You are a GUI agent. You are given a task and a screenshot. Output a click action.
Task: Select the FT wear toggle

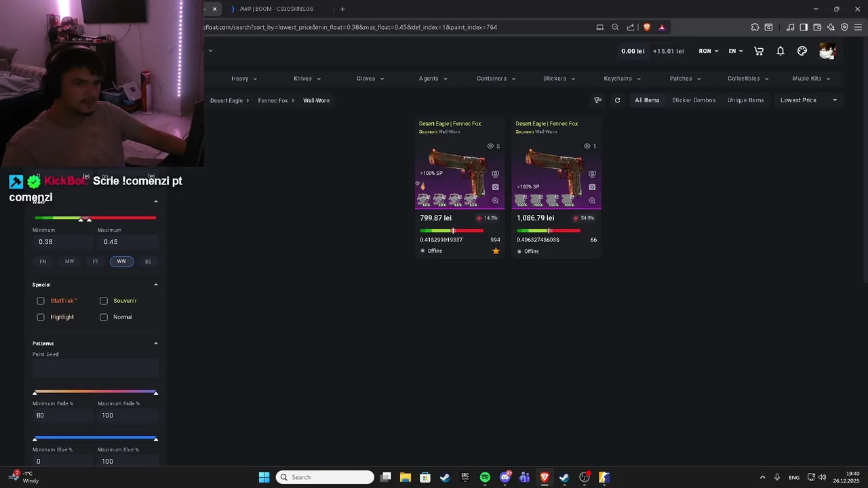(x=96, y=262)
